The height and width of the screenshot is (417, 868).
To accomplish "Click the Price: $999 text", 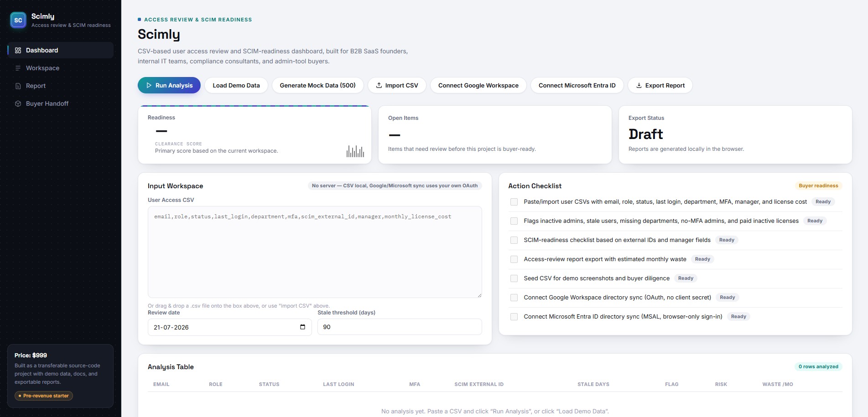I will coord(31,355).
